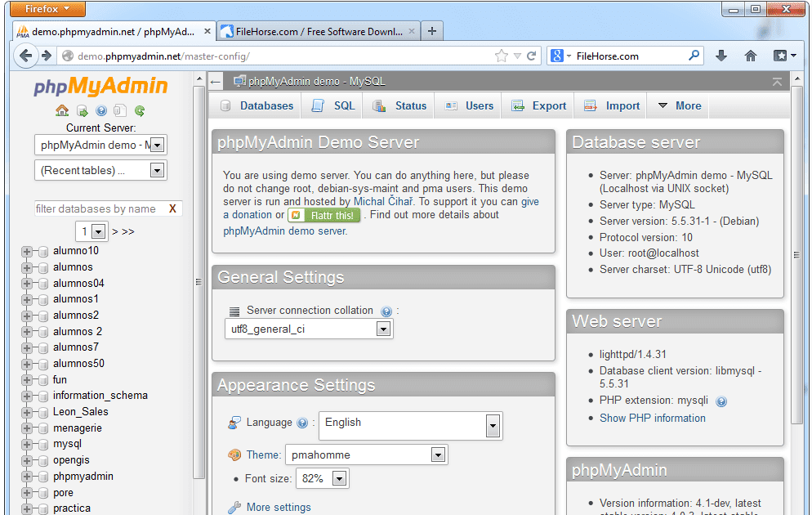The height and width of the screenshot is (515, 812).
Task: Expand the More menu tab
Action: [x=679, y=105]
